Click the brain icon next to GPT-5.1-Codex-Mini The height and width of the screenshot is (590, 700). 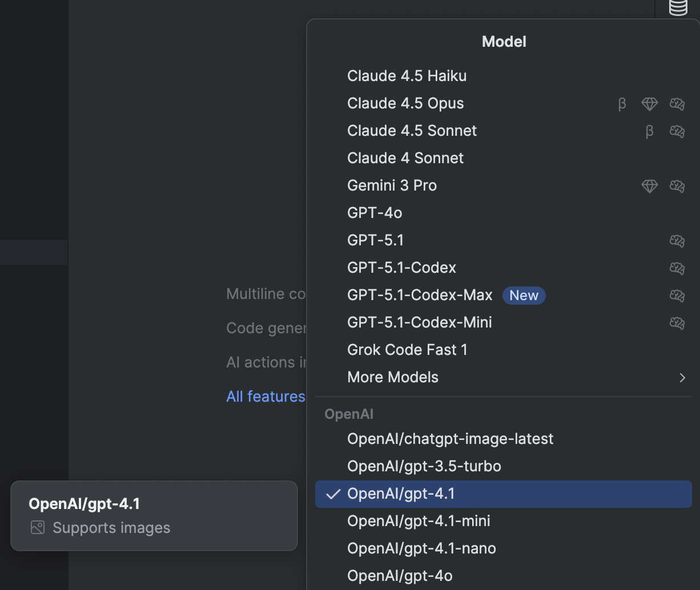[x=677, y=323]
